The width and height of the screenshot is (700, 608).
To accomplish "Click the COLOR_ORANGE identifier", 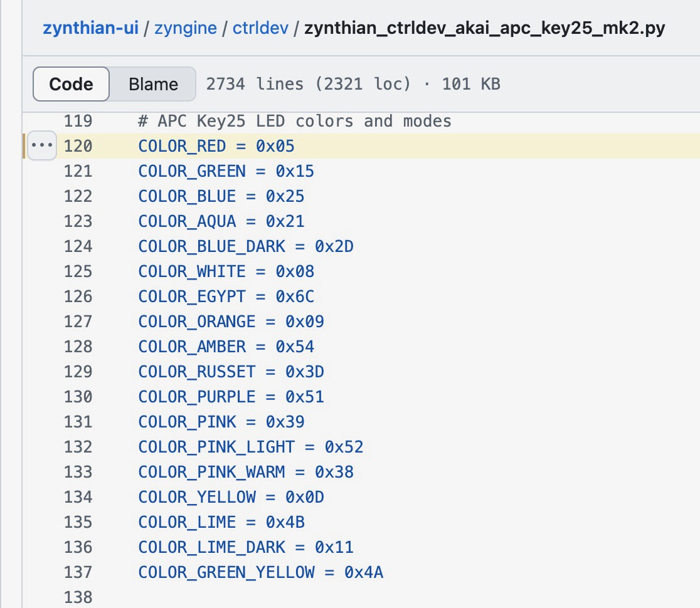I will 197,321.
